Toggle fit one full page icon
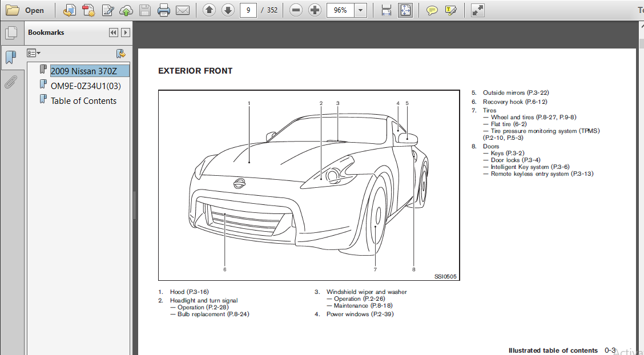 405,10
